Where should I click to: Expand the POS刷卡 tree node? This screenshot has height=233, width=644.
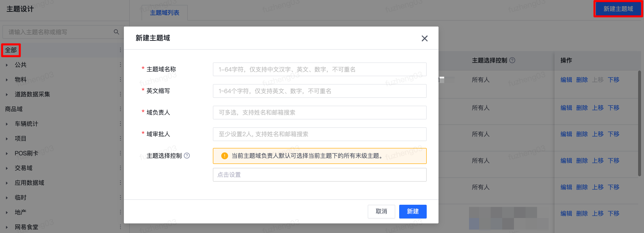tap(7, 154)
